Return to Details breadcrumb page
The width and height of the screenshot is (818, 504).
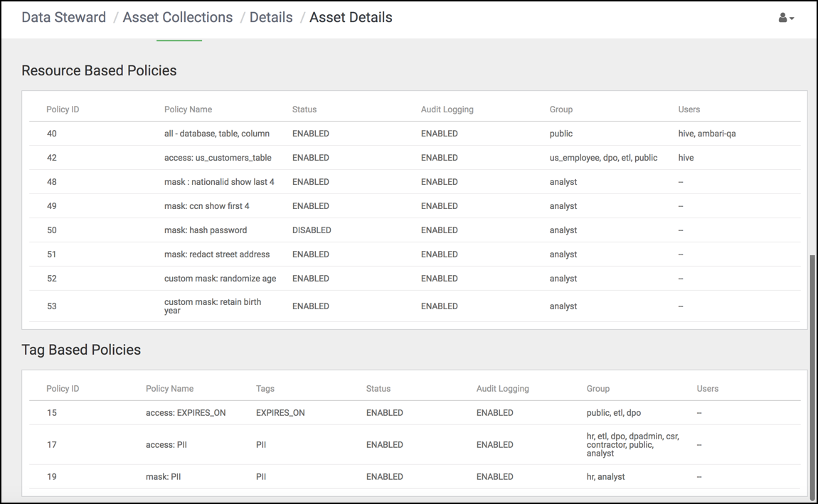point(271,18)
